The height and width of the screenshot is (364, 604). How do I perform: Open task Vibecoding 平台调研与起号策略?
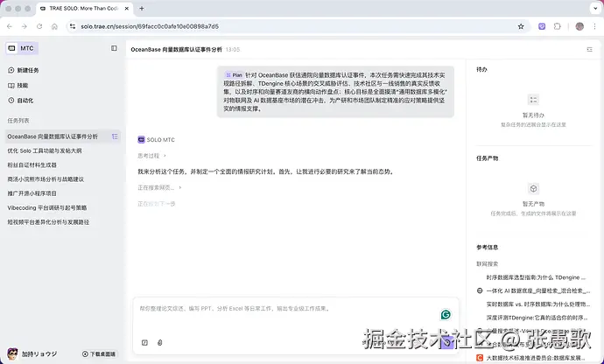[47, 207]
